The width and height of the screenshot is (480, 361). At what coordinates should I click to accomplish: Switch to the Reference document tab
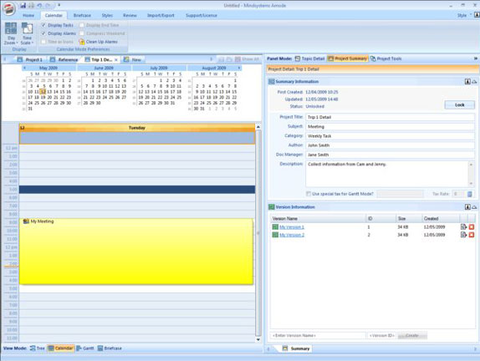tap(64, 60)
